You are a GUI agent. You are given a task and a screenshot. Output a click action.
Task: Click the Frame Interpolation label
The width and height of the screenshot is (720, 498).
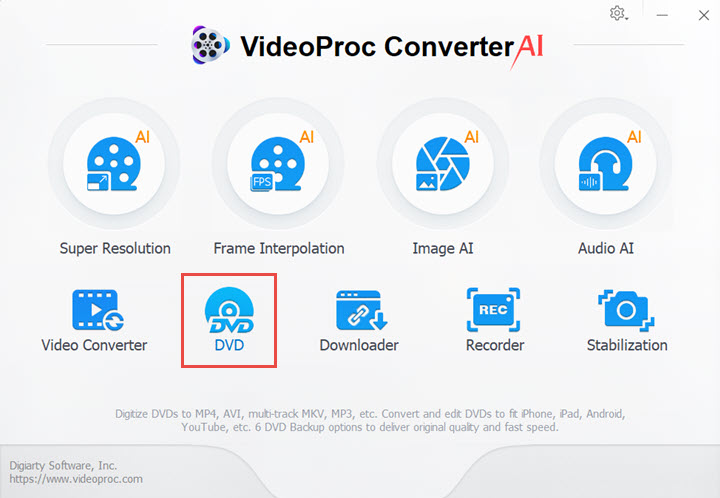(279, 249)
